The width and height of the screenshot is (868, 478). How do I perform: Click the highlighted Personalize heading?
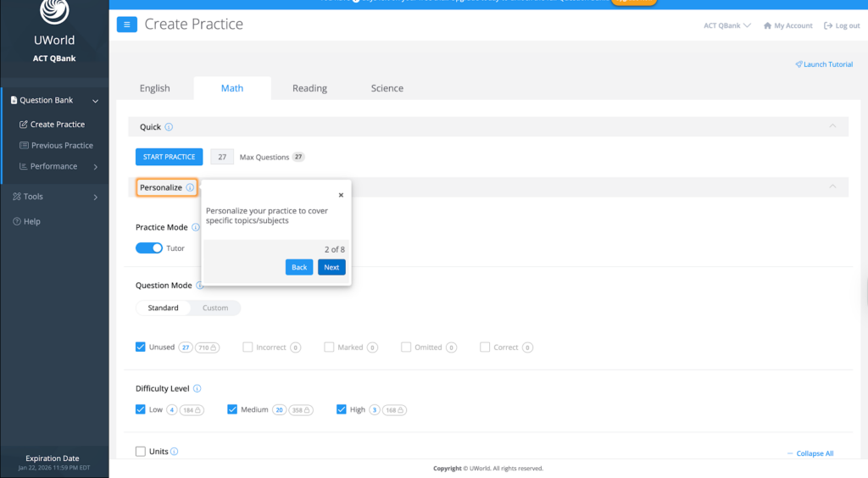167,187
